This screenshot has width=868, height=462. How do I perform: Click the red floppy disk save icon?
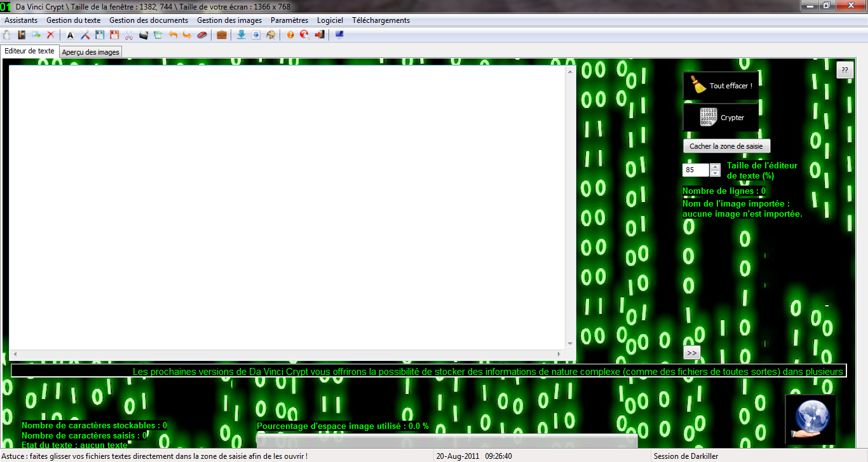pos(114,35)
